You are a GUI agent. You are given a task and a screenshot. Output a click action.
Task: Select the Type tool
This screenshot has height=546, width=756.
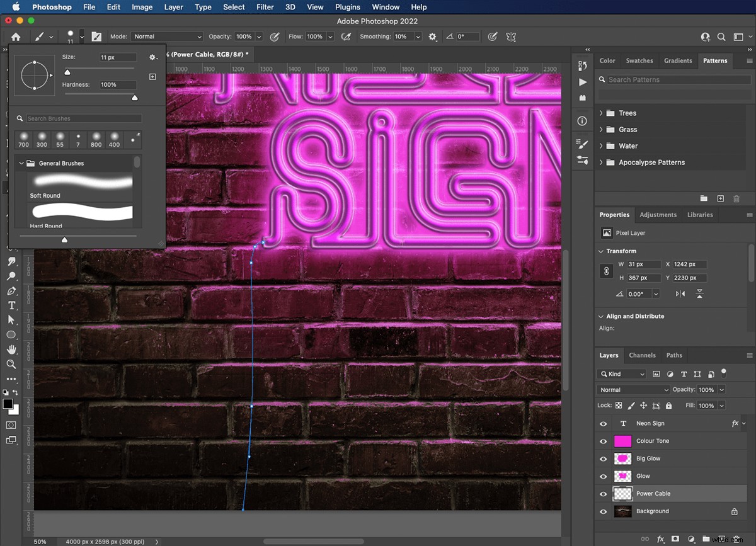(x=11, y=305)
